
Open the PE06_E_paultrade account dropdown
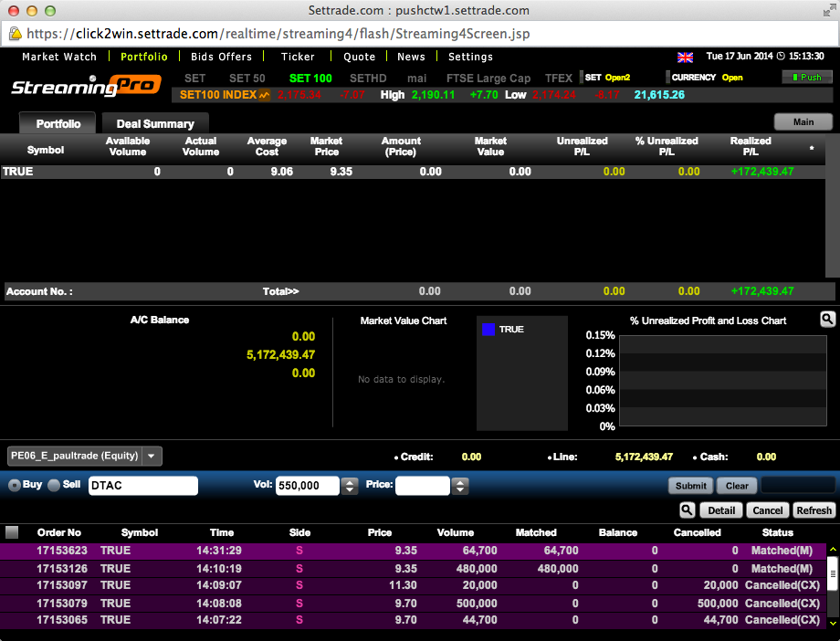pyautogui.click(x=151, y=457)
